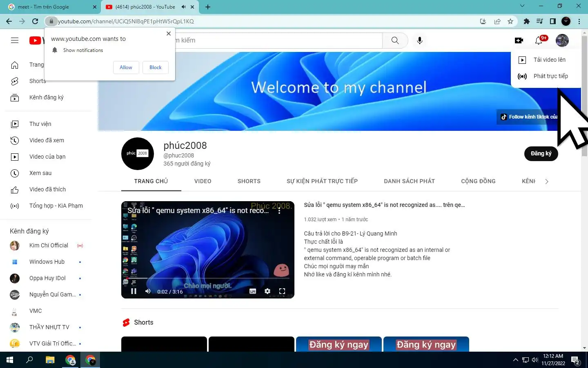Open the notifications bell
Viewport: 588px width, 368px height.
coord(539,40)
